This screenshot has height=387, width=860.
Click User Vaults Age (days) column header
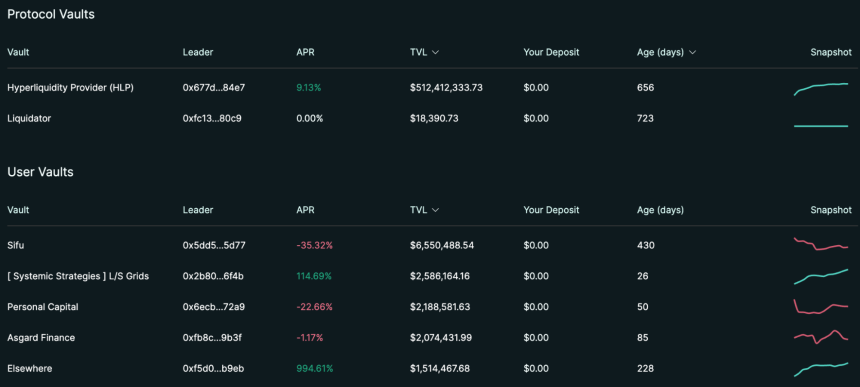660,210
